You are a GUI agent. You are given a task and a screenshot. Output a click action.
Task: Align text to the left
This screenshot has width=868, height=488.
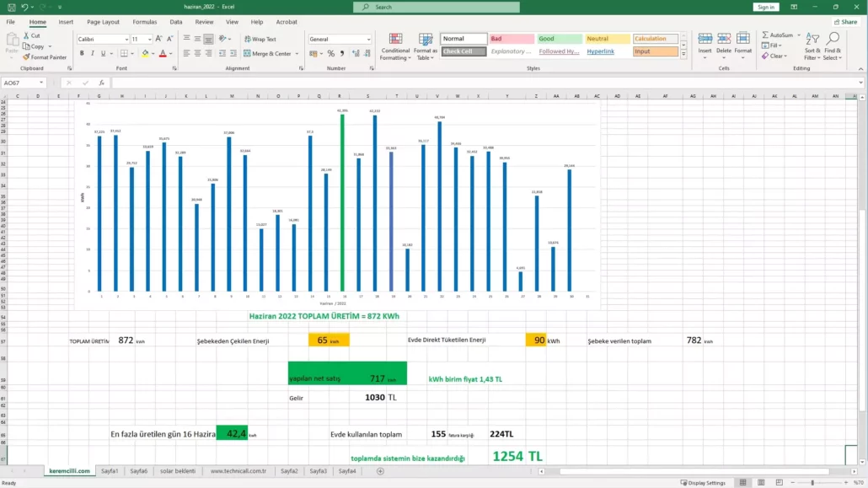[186, 54]
